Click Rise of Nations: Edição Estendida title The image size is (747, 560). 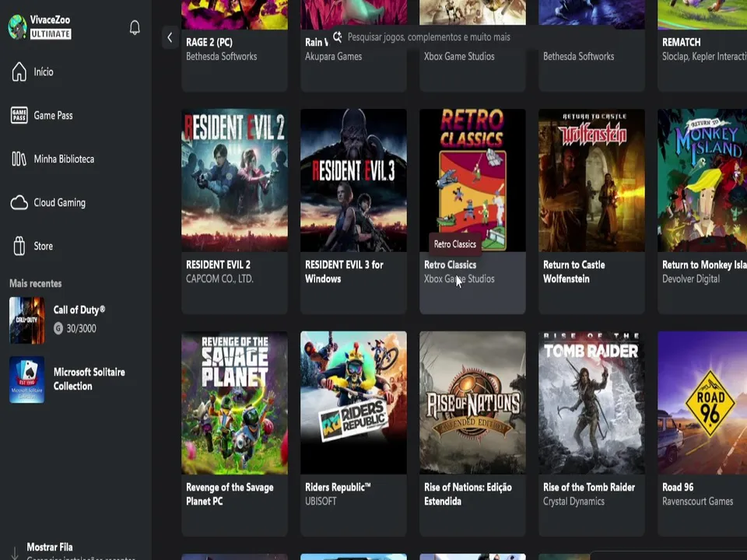pyautogui.click(x=468, y=495)
